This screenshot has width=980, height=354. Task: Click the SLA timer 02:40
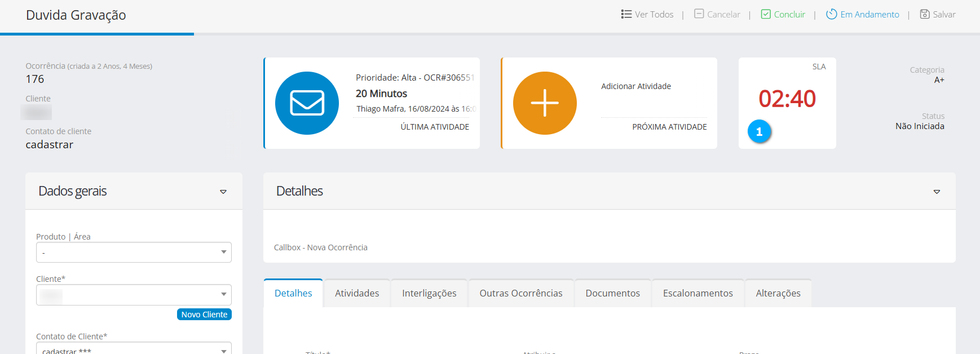coord(787,99)
